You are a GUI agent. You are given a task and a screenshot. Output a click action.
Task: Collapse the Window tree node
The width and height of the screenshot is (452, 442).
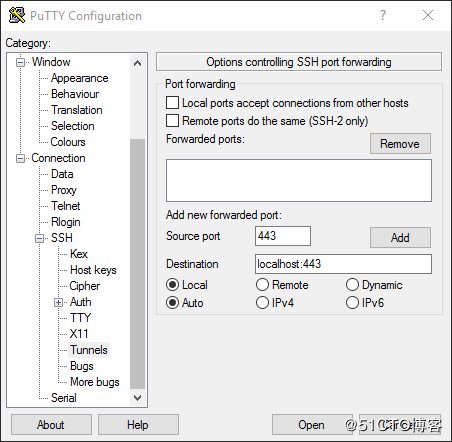(x=21, y=62)
